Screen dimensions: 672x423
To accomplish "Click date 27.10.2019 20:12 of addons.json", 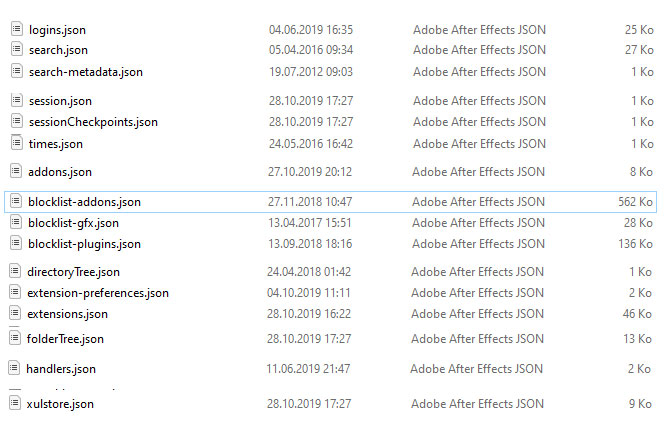I will click(310, 172).
